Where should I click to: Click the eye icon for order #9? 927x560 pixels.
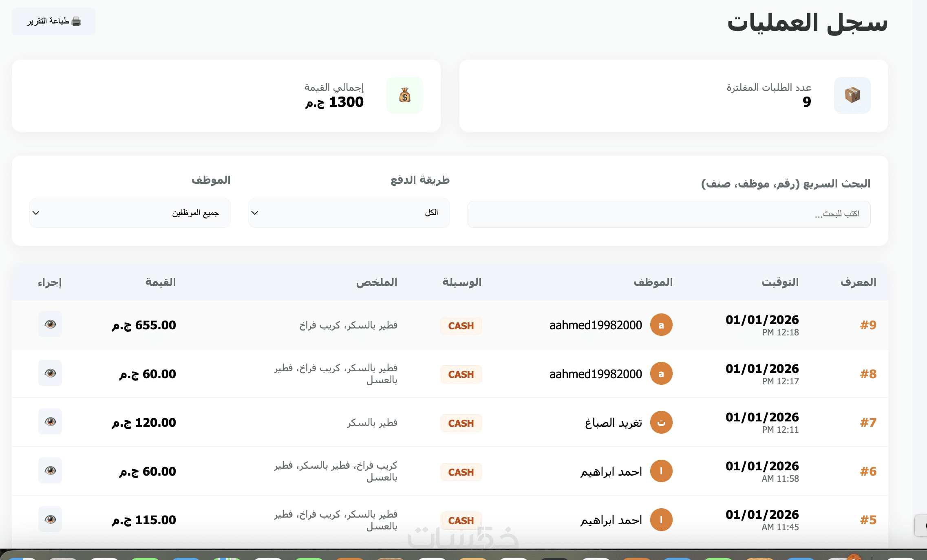[x=50, y=324]
